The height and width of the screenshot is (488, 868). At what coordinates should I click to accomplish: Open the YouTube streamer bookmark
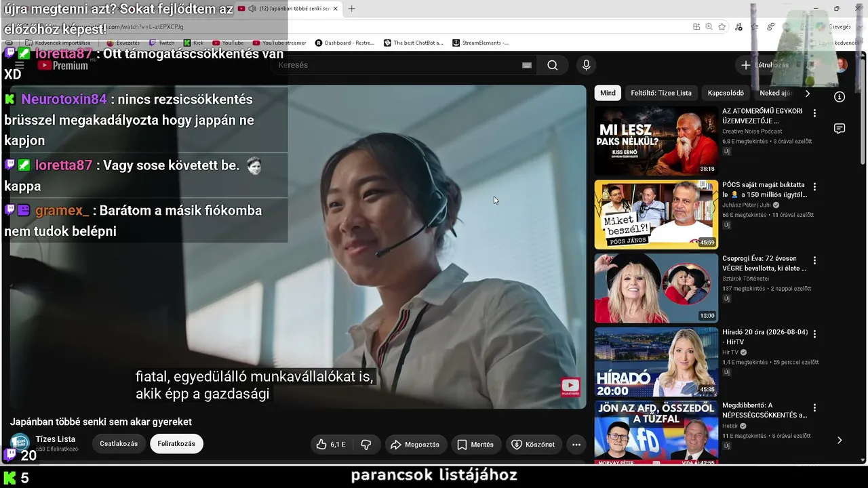(280, 43)
